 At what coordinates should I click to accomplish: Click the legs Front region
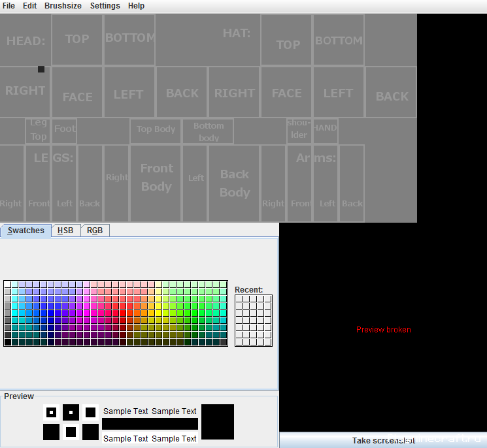pyautogui.click(x=38, y=183)
